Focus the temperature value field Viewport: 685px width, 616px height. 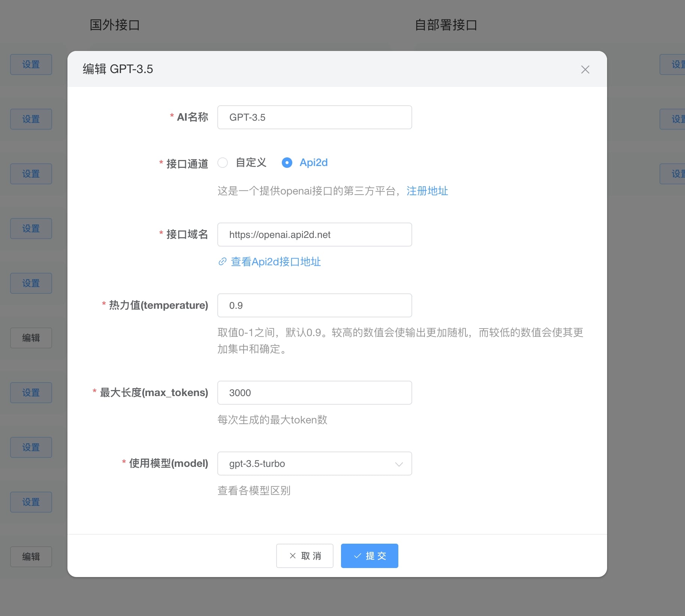tap(314, 305)
